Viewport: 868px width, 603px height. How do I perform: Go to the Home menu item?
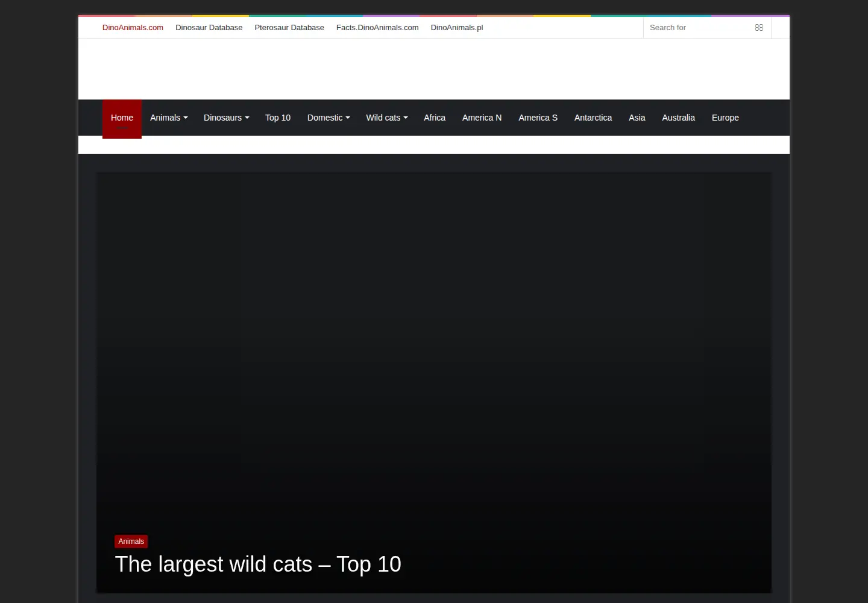[122, 118]
